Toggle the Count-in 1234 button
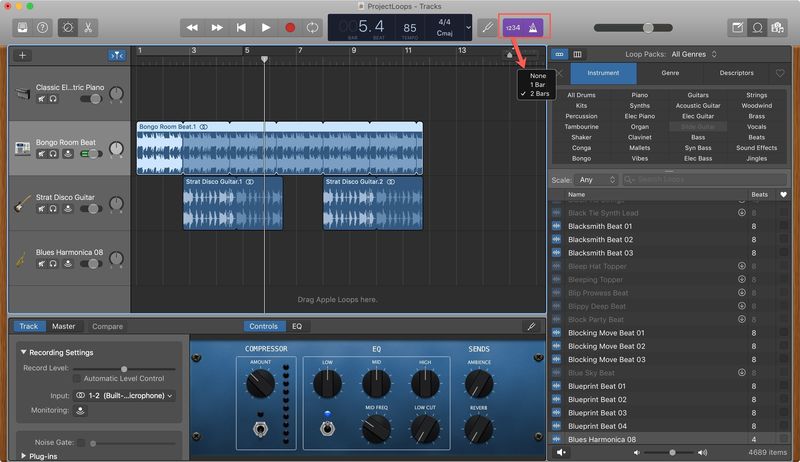The image size is (800, 462). pos(513,28)
